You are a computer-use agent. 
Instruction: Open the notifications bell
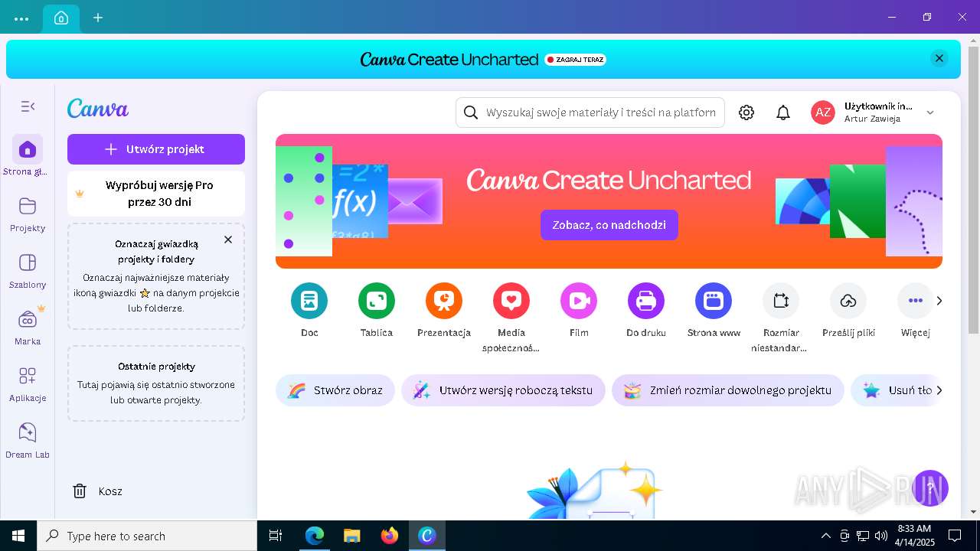(783, 112)
